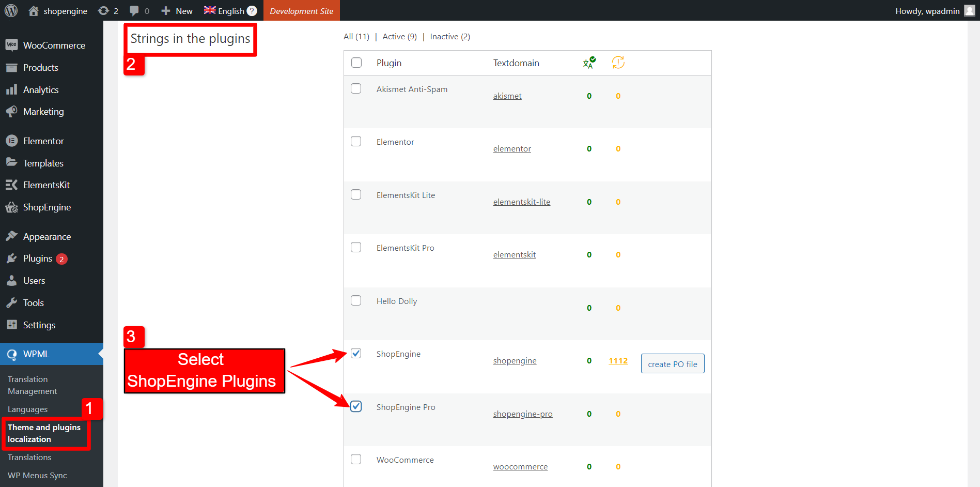This screenshot has height=487, width=980.
Task: Click the Marketing megaphone icon
Action: pyautogui.click(x=11, y=112)
